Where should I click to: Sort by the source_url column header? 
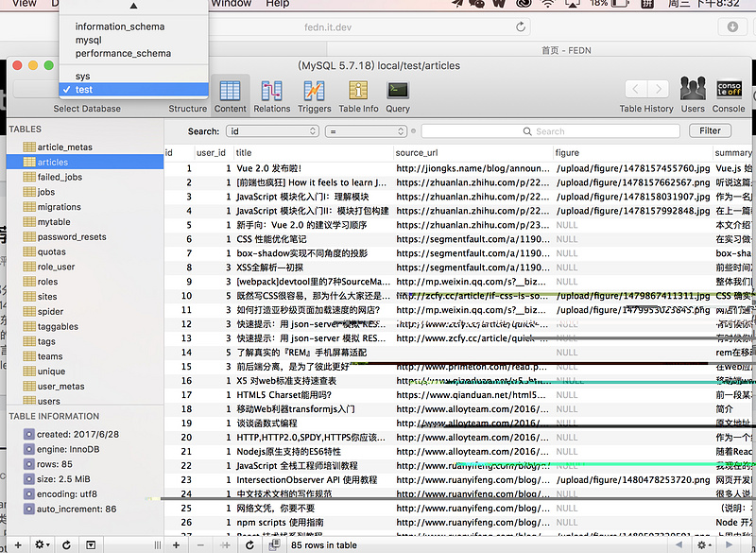(x=473, y=153)
